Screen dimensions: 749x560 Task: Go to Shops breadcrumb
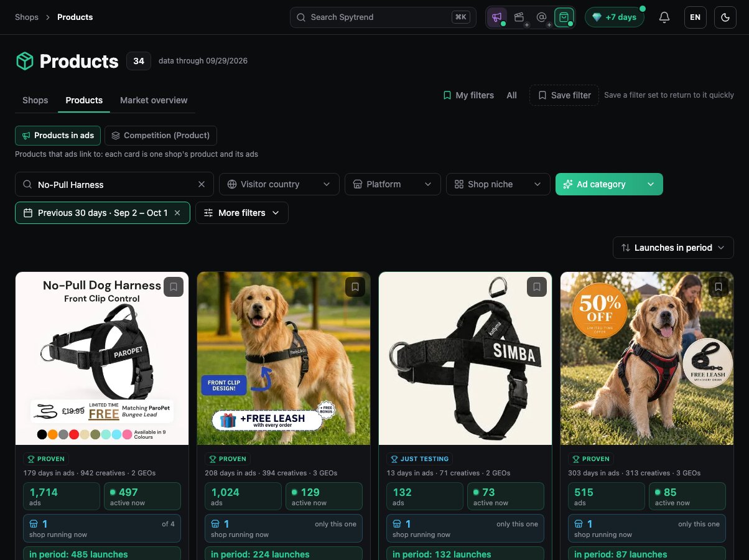pos(27,17)
